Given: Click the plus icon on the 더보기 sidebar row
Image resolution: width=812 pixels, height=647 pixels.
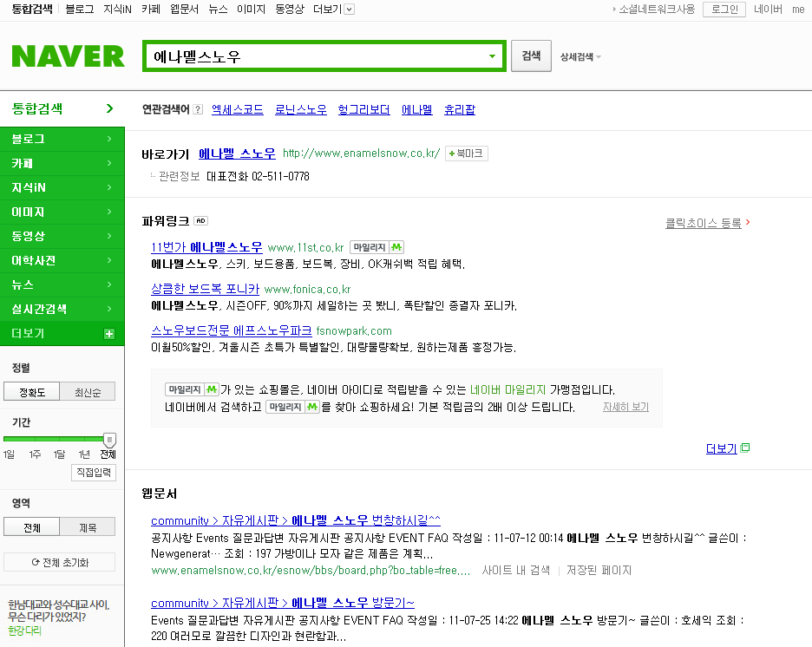Looking at the screenshot, I should coord(109,334).
